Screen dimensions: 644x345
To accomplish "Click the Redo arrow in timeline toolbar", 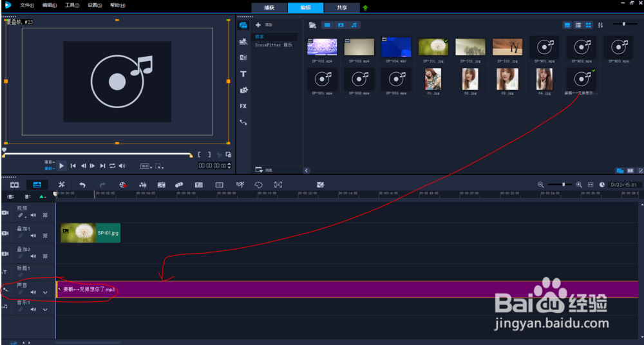I will (102, 185).
